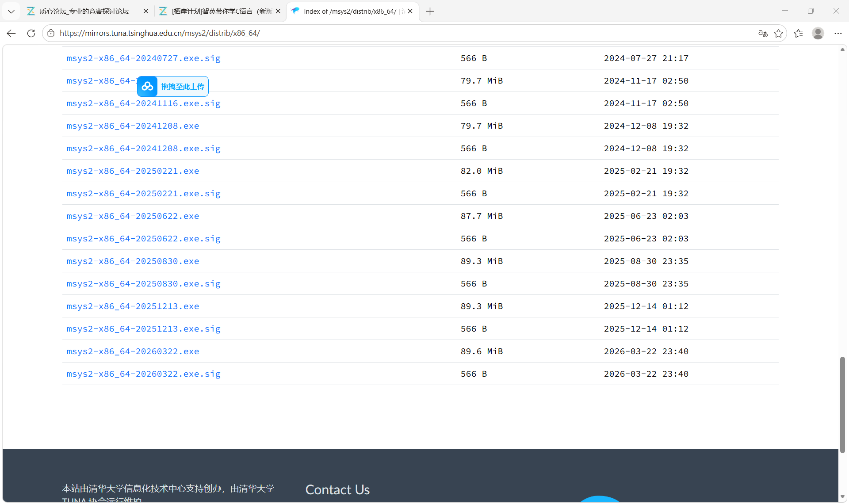Download msys2-x86_64-20250221.exe.sig
This screenshot has width=849, height=504.
click(144, 194)
